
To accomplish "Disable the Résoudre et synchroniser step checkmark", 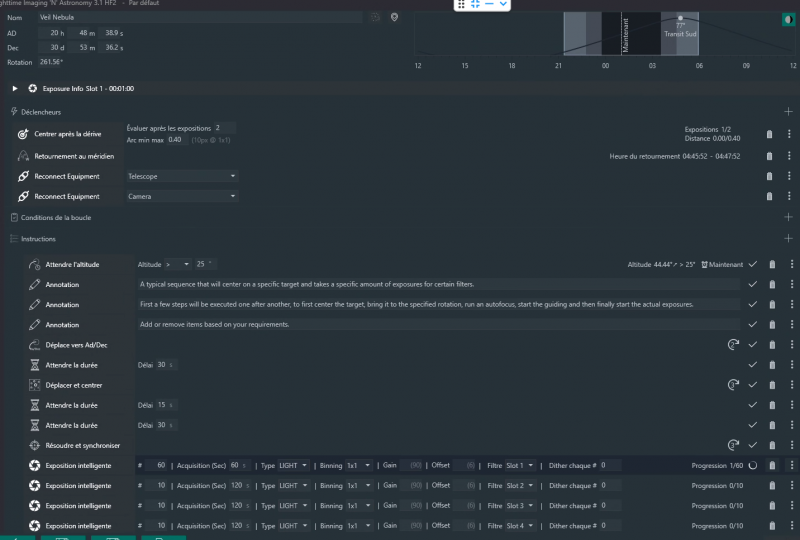I will [752, 445].
